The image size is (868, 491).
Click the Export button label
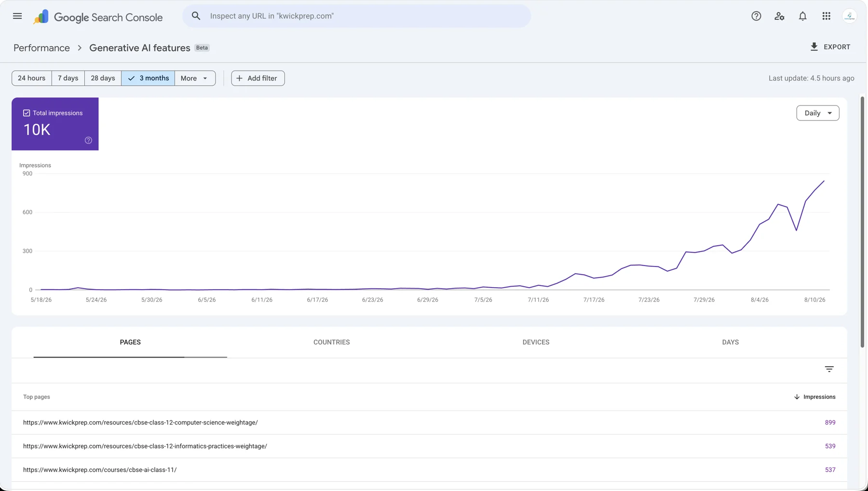click(837, 47)
